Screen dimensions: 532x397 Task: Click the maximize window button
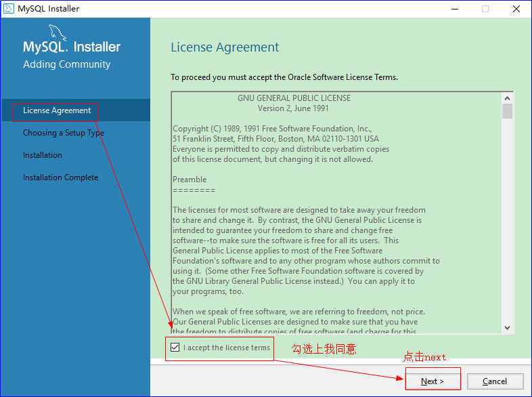click(485, 9)
